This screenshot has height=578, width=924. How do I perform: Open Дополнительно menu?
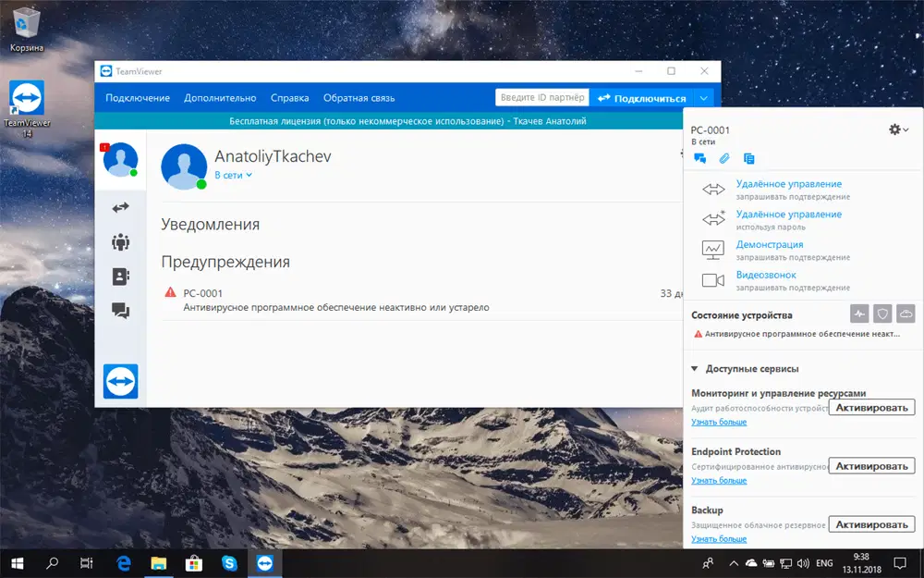pos(220,98)
